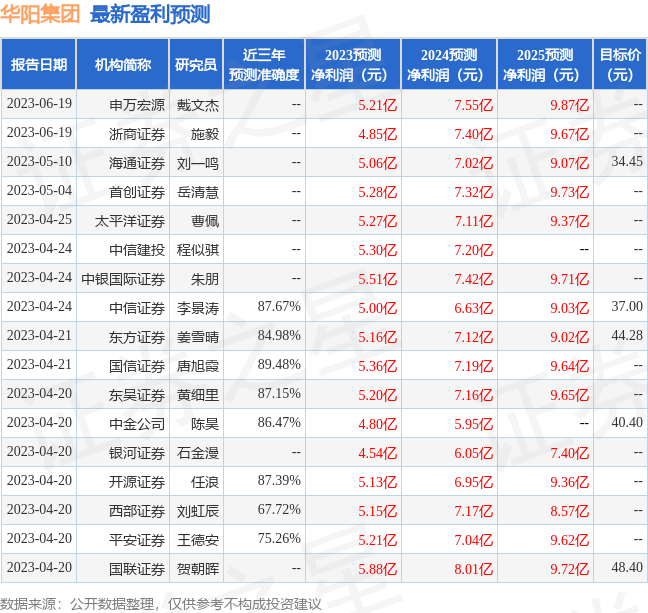
Task: Click the 5.95亿 profit value
Action: pos(474,424)
